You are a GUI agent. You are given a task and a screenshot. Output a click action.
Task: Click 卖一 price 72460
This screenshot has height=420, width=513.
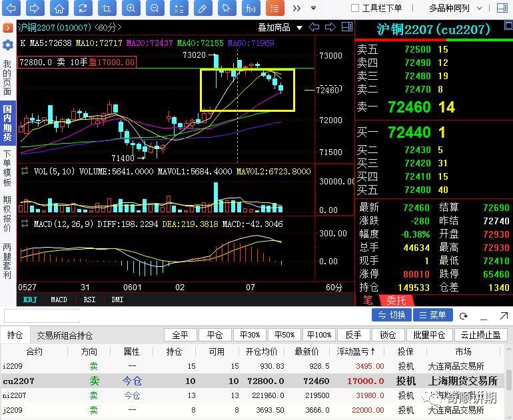click(409, 107)
